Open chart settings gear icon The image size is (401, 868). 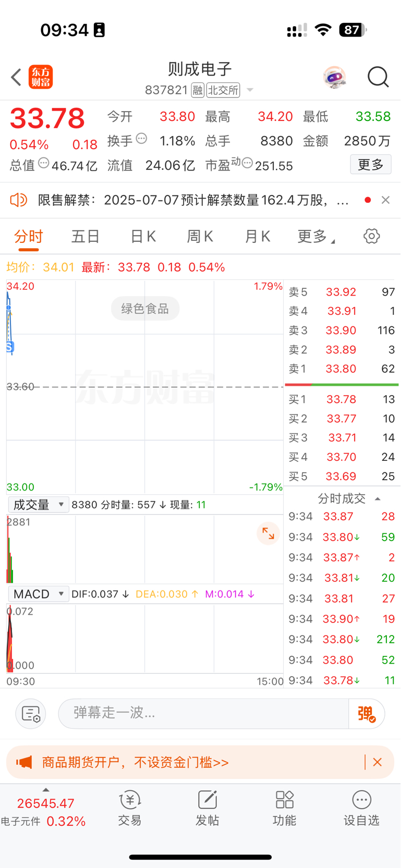(x=371, y=236)
